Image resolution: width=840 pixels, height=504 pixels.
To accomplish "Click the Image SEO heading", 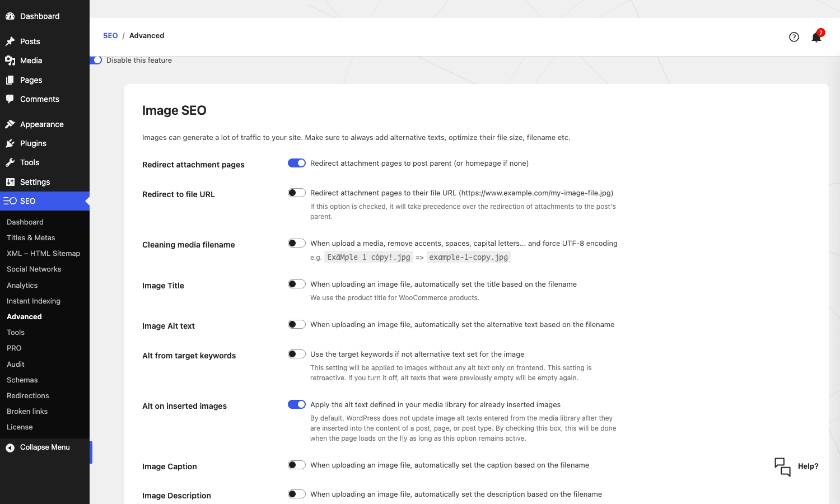I will (174, 110).
